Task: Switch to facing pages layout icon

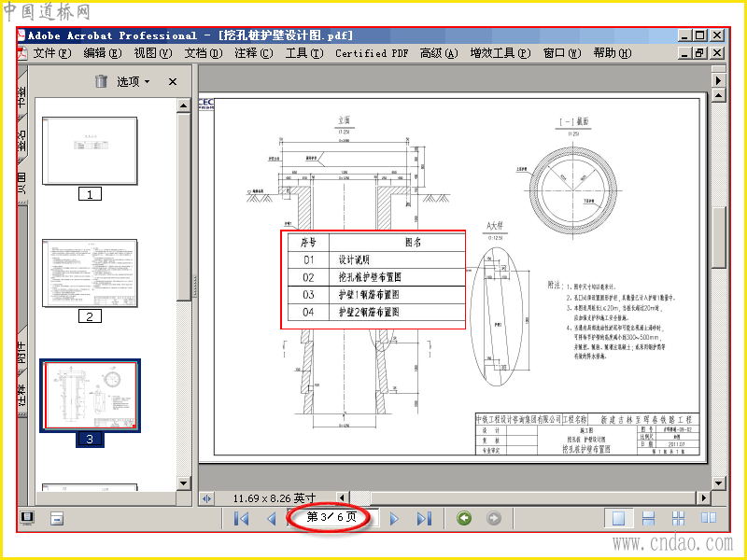Action: [709, 518]
